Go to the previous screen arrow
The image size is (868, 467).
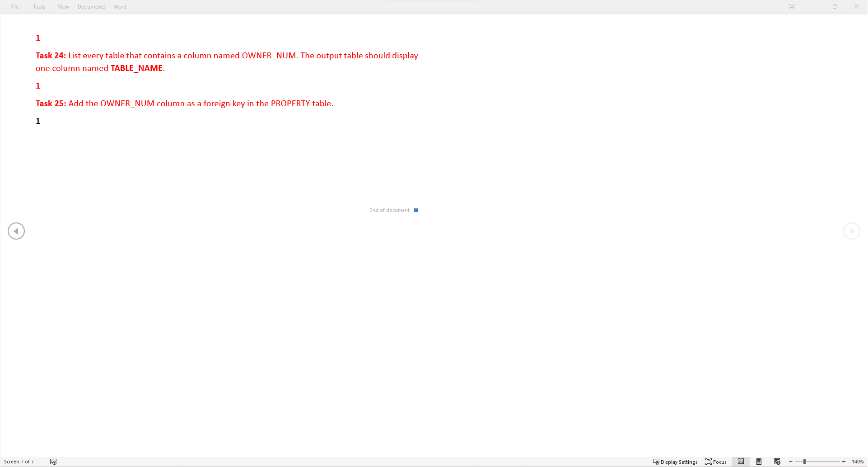[x=16, y=231]
